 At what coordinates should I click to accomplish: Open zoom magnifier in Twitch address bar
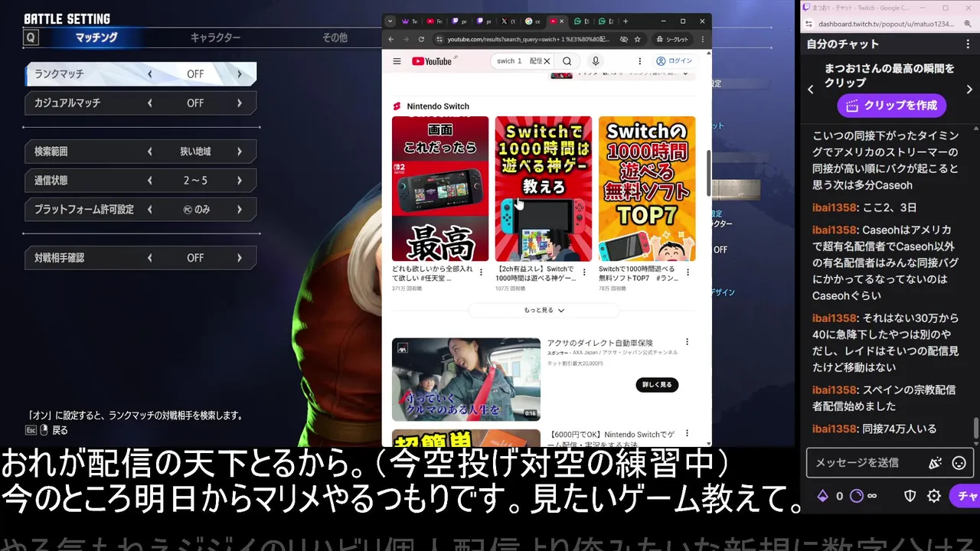966,24
